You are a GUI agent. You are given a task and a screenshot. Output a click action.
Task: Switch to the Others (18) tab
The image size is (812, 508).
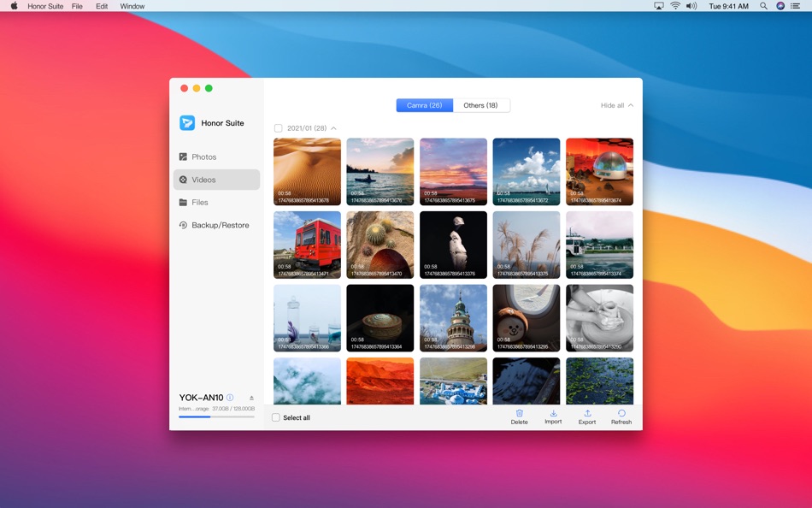coord(481,105)
